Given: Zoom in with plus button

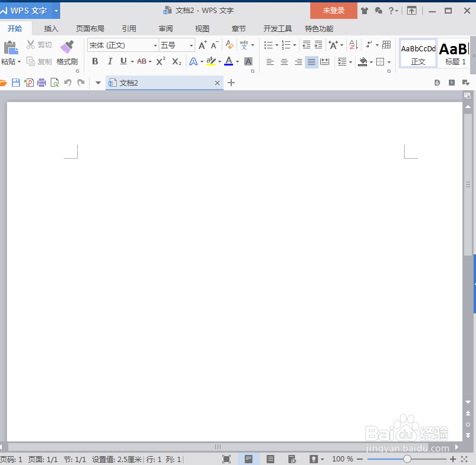Looking at the screenshot, I should 452,459.
